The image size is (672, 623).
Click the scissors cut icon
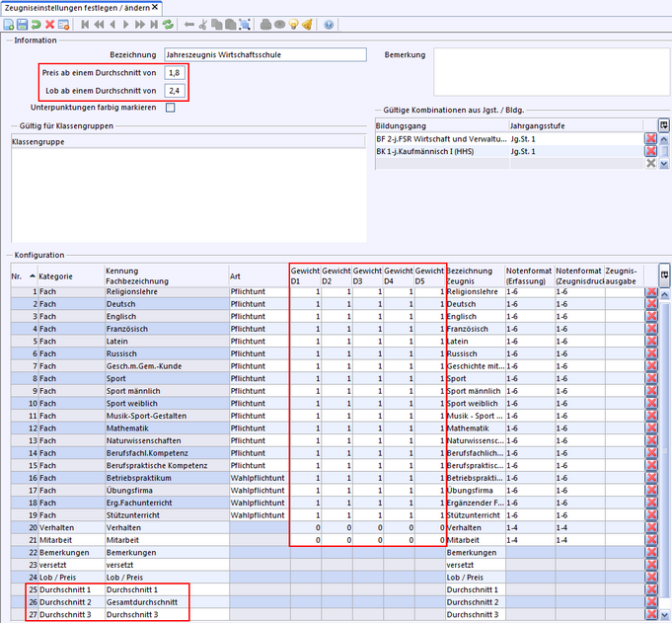[x=202, y=24]
